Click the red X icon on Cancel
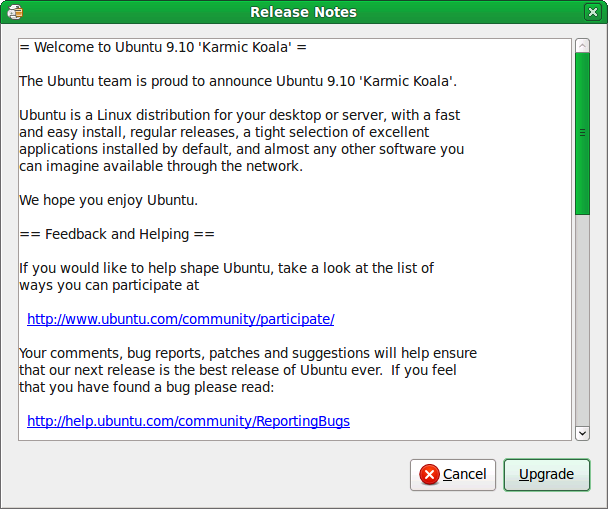This screenshot has width=608, height=509. 429,474
